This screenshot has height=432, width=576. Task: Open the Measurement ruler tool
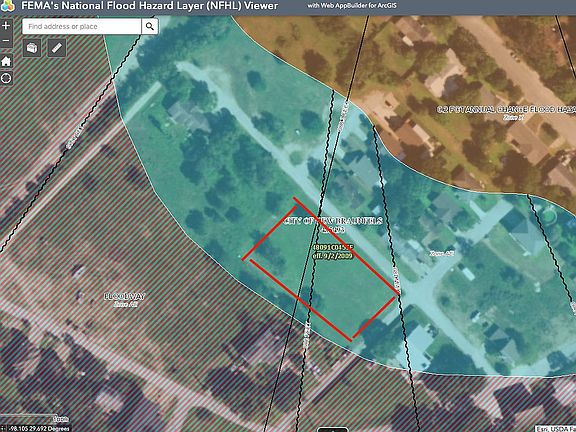pyautogui.click(x=57, y=48)
